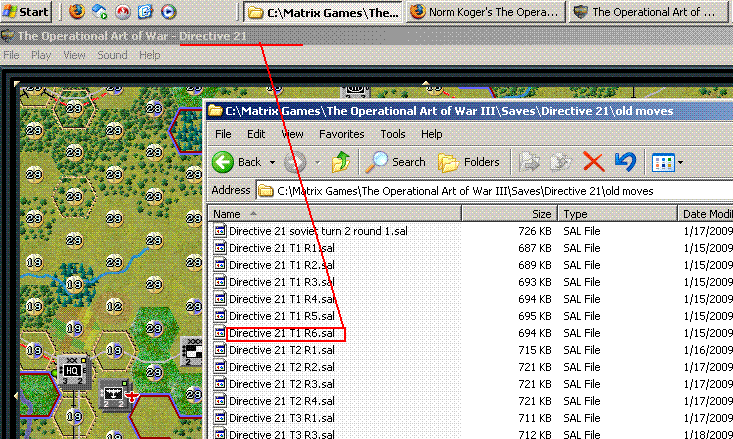Open the game's Help menu
733x439 pixels.
coord(150,55)
